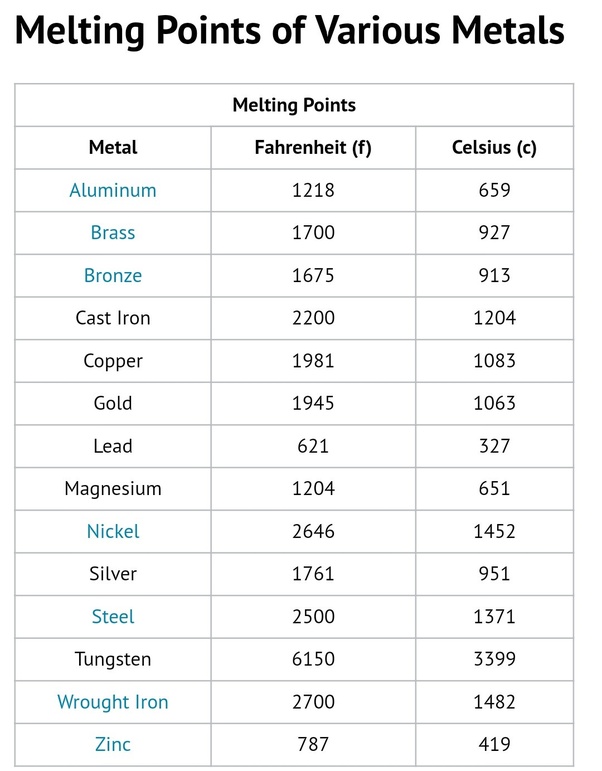Click the page title Melting Points of Various Metals
This screenshot has height=771, width=602.
(290, 34)
